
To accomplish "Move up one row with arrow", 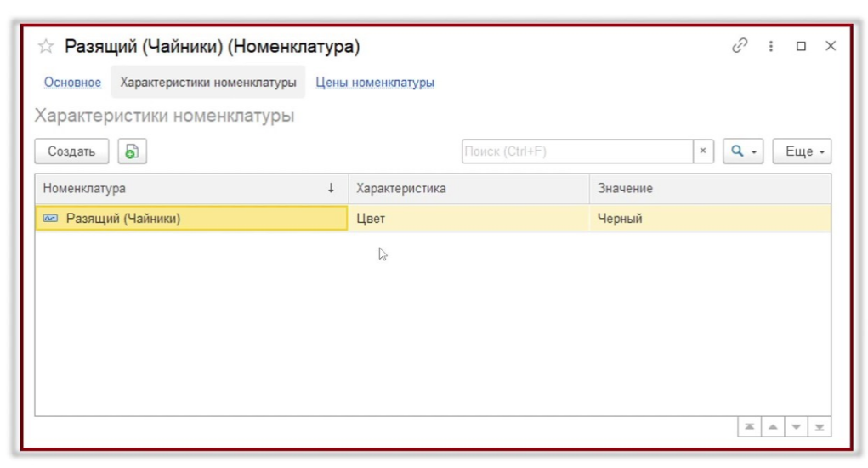I will coord(773,427).
